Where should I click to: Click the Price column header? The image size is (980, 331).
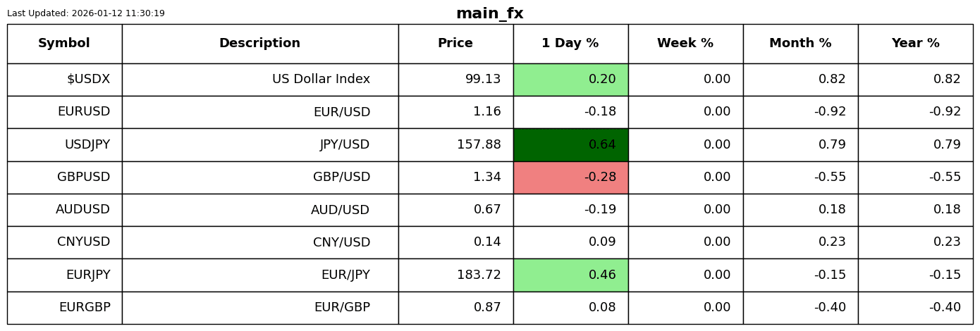(455, 44)
